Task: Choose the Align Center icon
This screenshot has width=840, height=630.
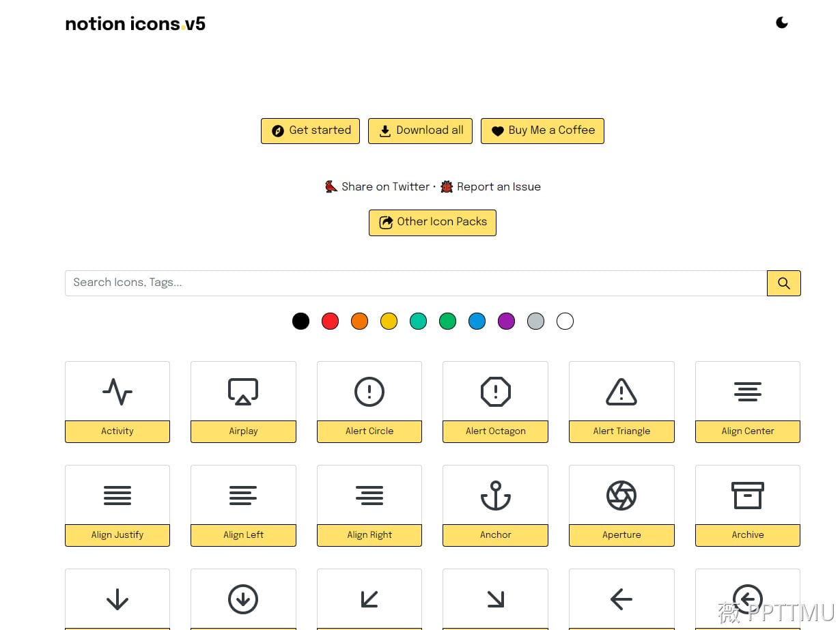Action: 748,392
